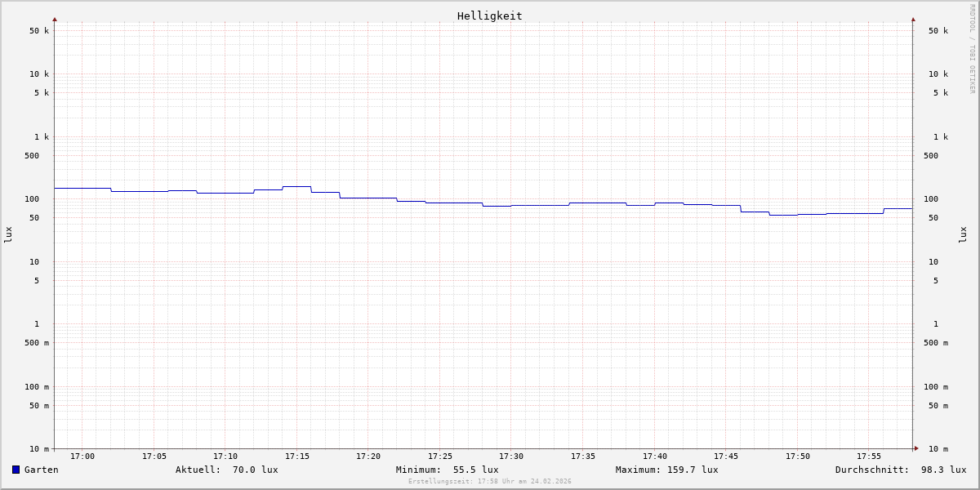Click the left vertical lux axis label
980x490 pixels.
(x=8, y=234)
